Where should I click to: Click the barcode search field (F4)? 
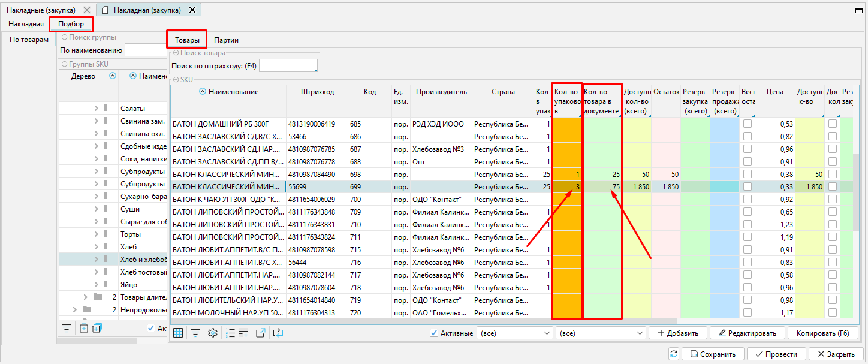288,65
